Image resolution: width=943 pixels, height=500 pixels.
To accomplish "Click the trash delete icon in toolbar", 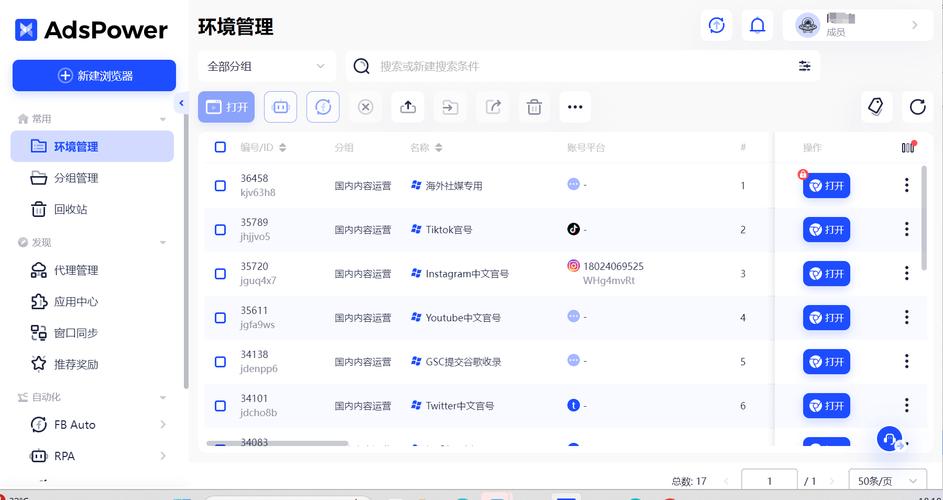I will click(535, 107).
